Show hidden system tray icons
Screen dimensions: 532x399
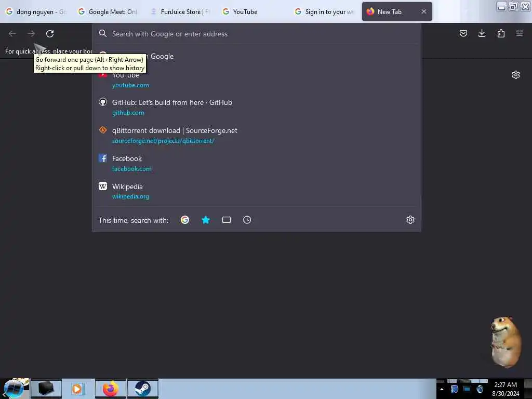[x=442, y=389]
